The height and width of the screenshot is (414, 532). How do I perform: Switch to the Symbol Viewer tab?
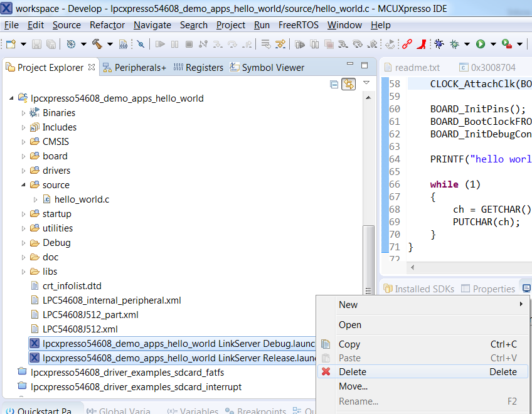point(267,68)
